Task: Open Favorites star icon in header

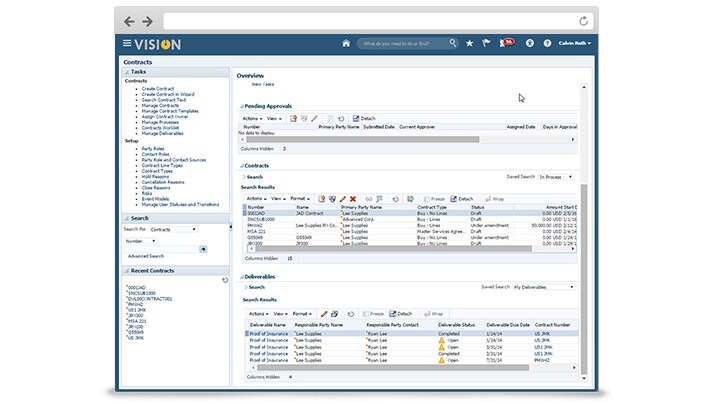Action: point(470,43)
